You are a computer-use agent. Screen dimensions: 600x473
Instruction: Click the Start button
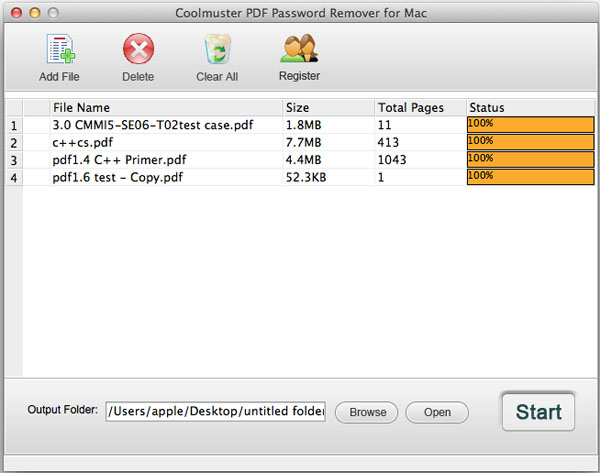538,412
